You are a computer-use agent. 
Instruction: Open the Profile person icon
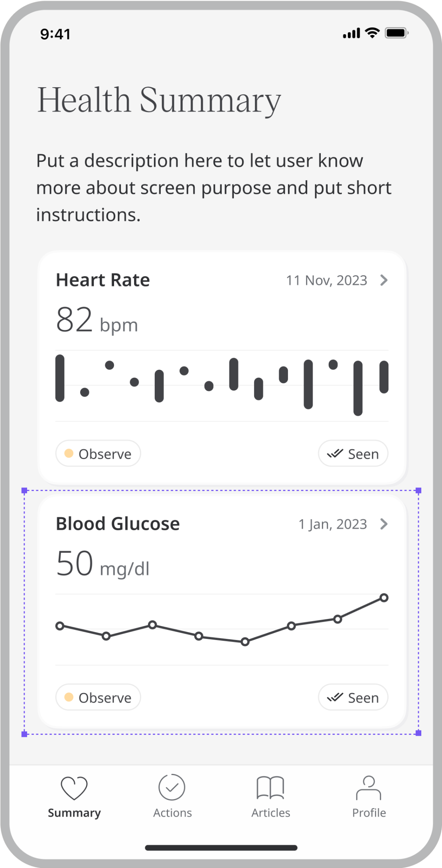click(x=369, y=787)
